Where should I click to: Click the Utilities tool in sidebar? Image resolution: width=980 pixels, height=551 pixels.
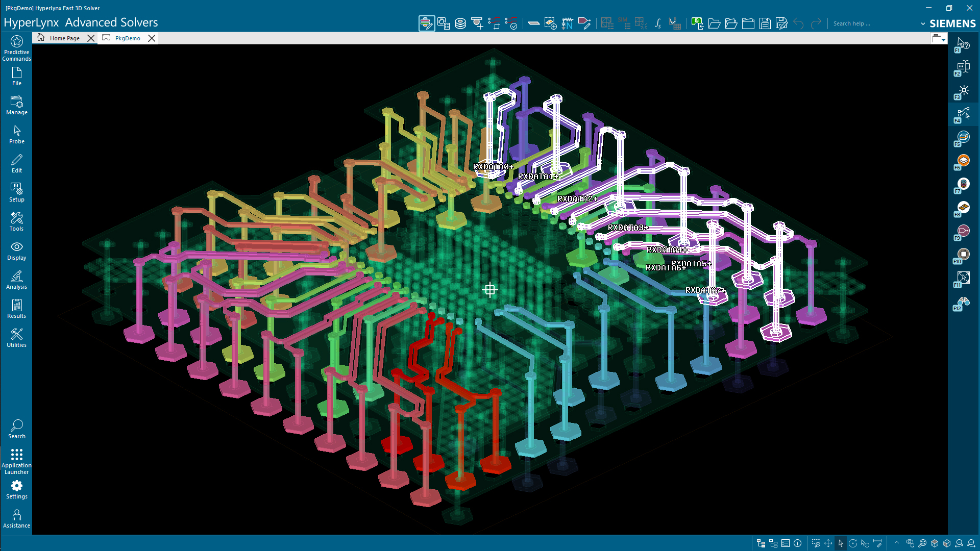(x=16, y=336)
